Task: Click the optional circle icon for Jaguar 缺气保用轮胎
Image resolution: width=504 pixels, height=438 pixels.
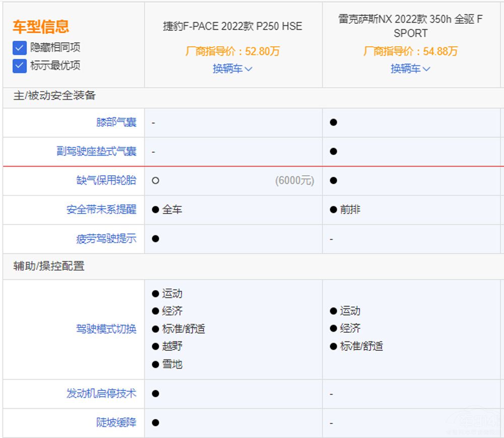Action: (155, 181)
